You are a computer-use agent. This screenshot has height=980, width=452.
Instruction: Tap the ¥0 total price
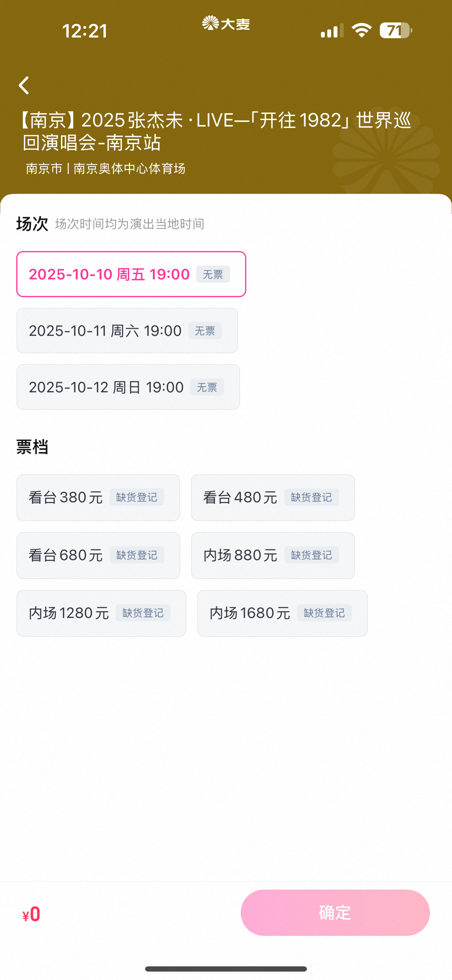click(32, 914)
